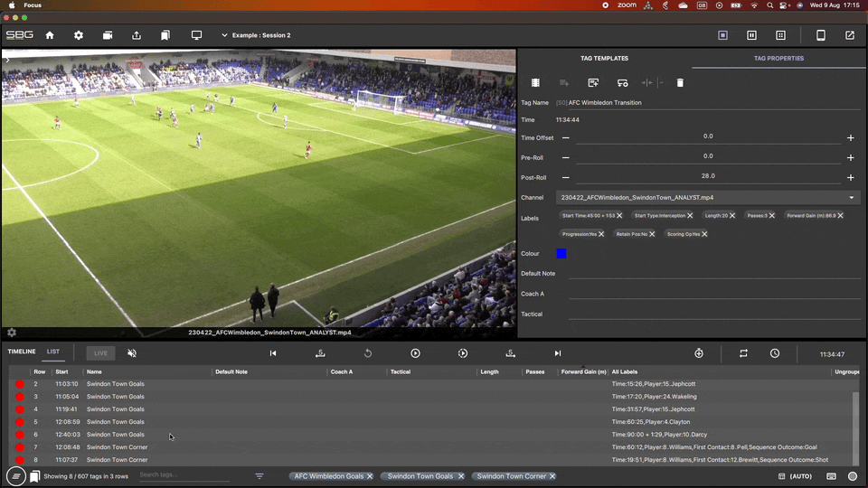868x488 pixels.
Task: Delete the tag with the trash icon
Action: click(x=680, y=83)
